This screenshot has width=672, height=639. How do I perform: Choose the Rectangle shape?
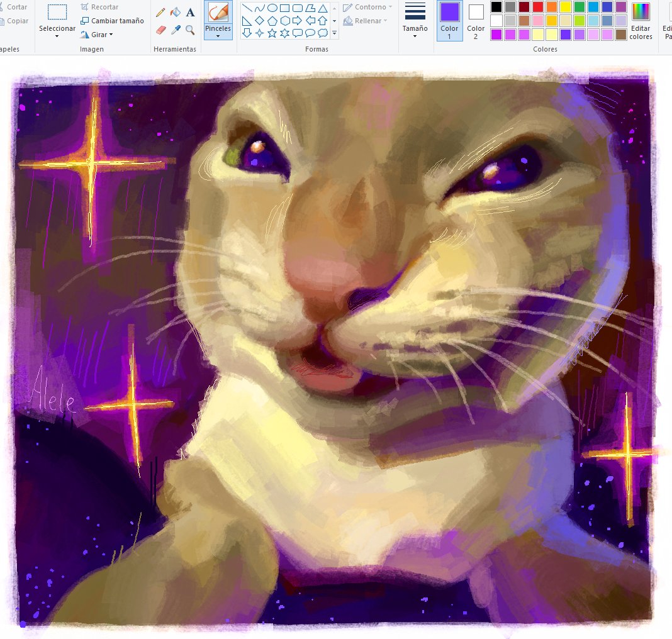click(284, 8)
